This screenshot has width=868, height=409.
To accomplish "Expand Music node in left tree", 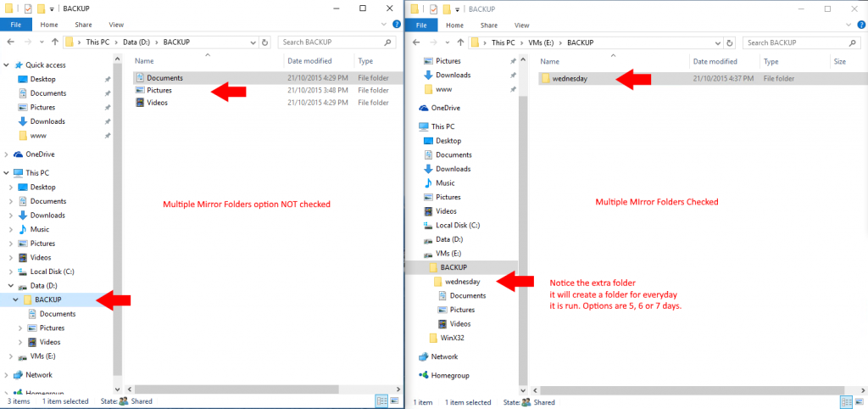I will 11,229.
